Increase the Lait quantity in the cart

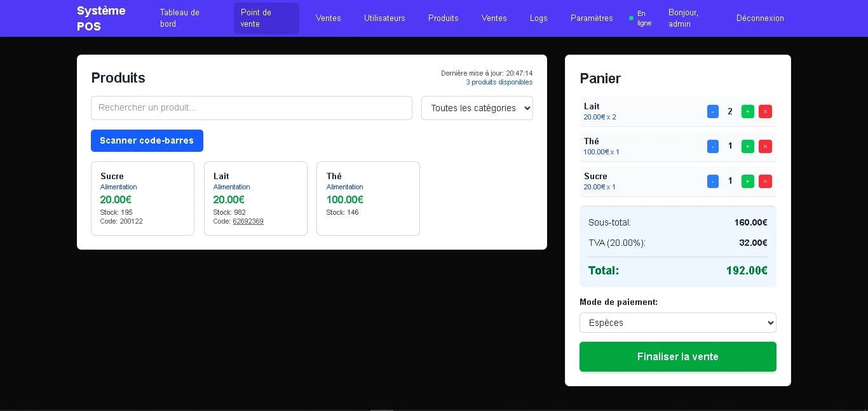pyautogui.click(x=747, y=111)
